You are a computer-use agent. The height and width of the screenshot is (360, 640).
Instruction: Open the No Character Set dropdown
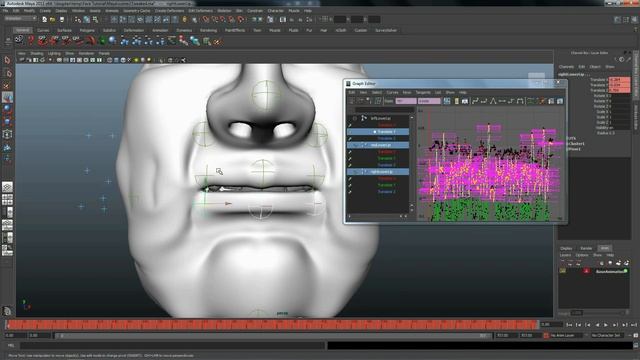[x=607, y=335]
